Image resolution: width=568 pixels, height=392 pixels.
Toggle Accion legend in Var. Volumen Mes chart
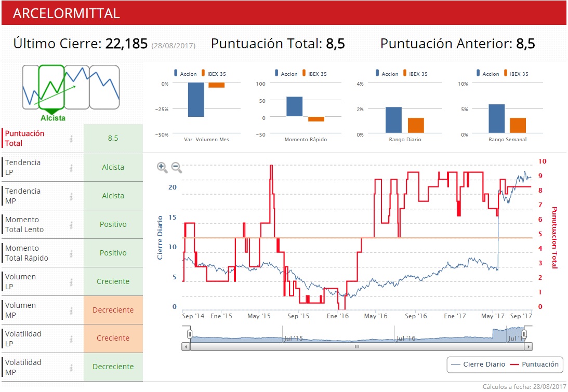coord(185,74)
